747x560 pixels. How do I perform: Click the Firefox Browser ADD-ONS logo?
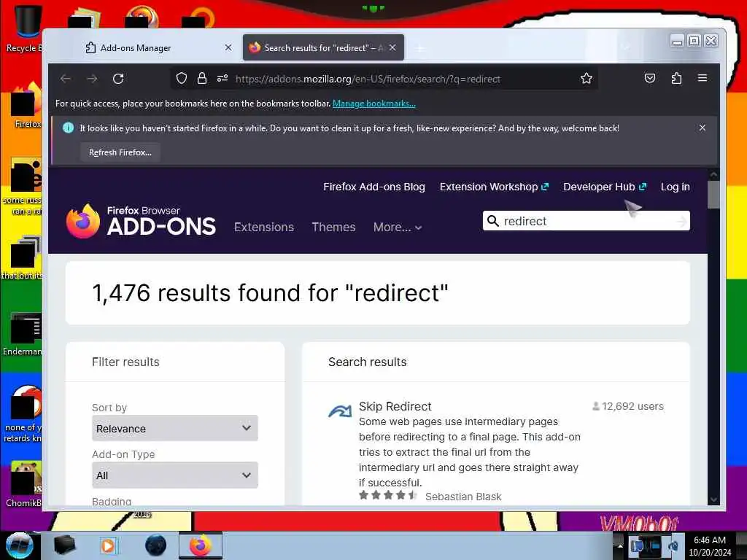(x=141, y=221)
